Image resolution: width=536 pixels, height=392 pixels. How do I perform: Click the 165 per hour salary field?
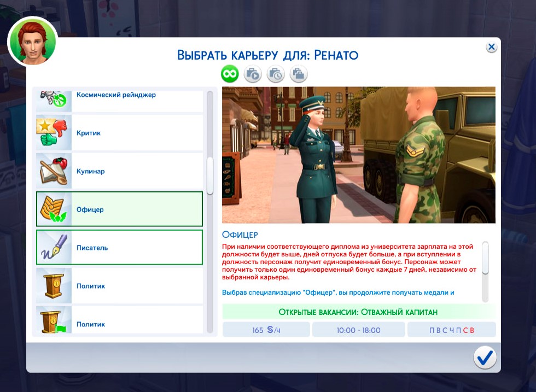pos(266,330)
